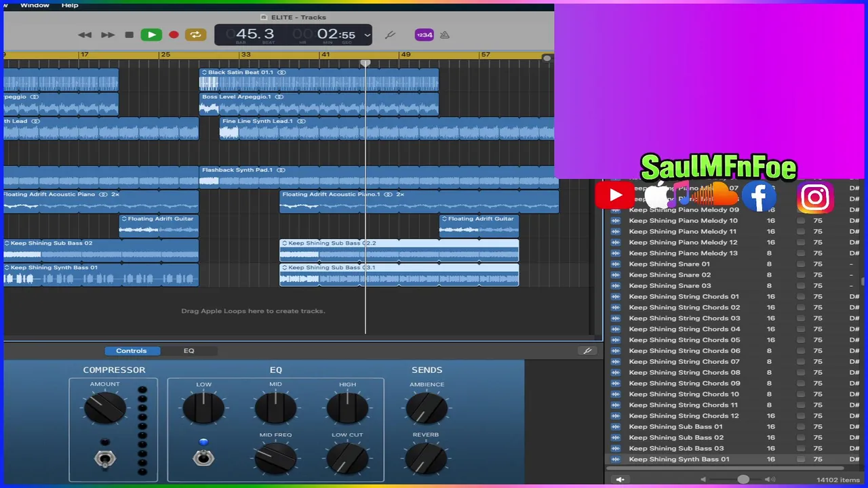Open the Window menu
This screenshot has height=488, width=868.
[x=35, y=5]
